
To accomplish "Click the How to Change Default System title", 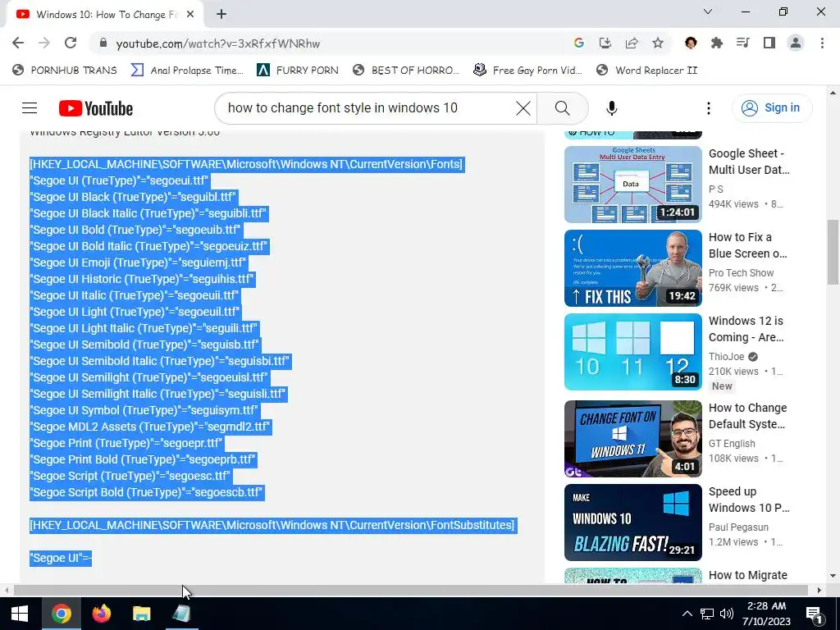I will 748,416.
